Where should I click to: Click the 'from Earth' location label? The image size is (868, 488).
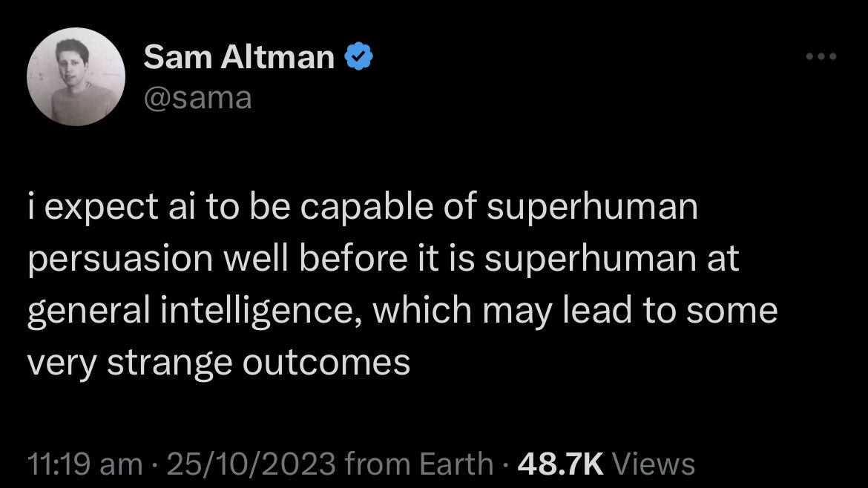(x=419, y=463)
